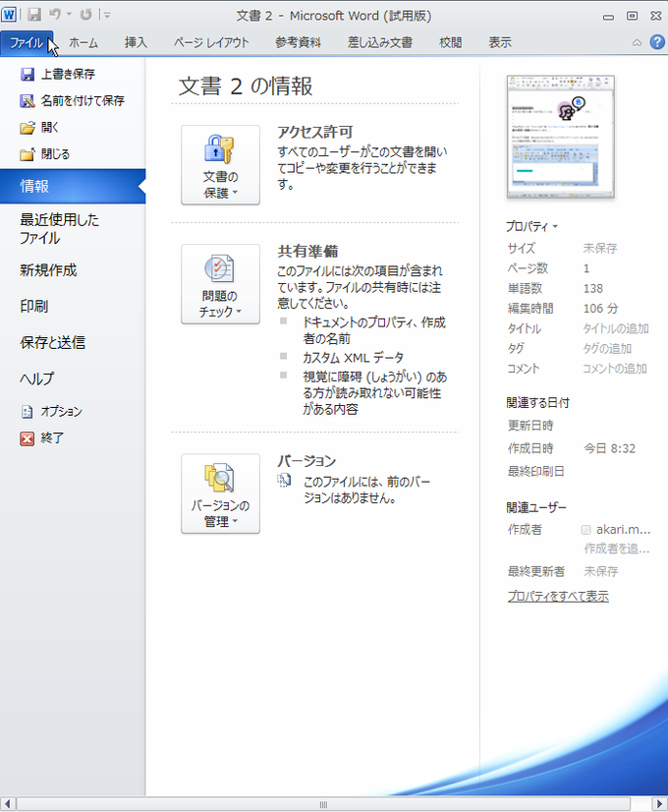Open Word Help question mark icon
The width and height of the screenshot is (668, 812).
pyautogui.click(x=657, y=42)
